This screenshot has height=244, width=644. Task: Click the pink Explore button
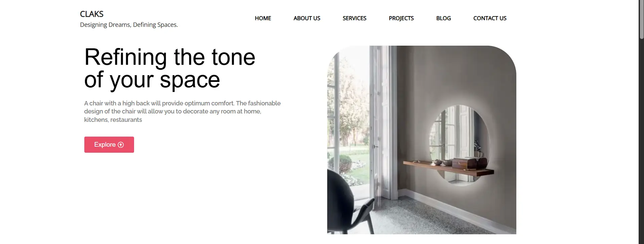pos(109,145)
